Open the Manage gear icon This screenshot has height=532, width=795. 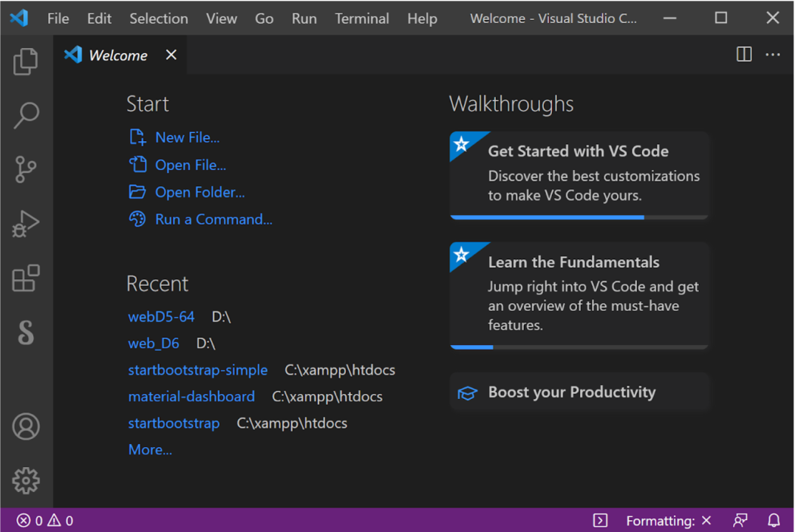click(26, 480)
